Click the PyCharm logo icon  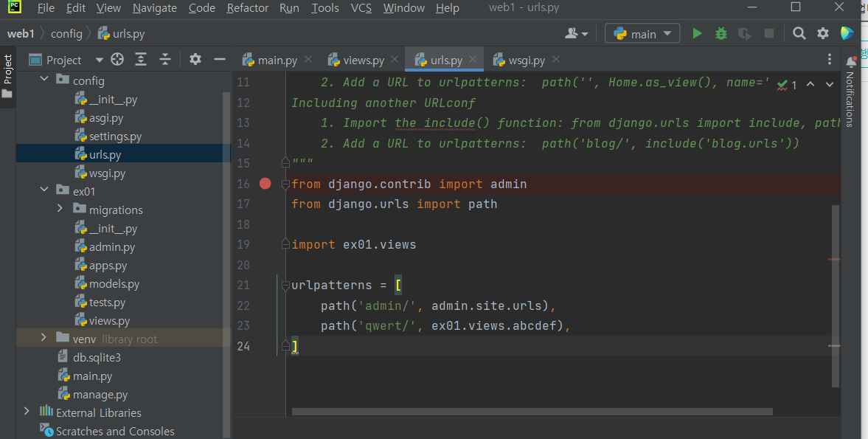15,7
